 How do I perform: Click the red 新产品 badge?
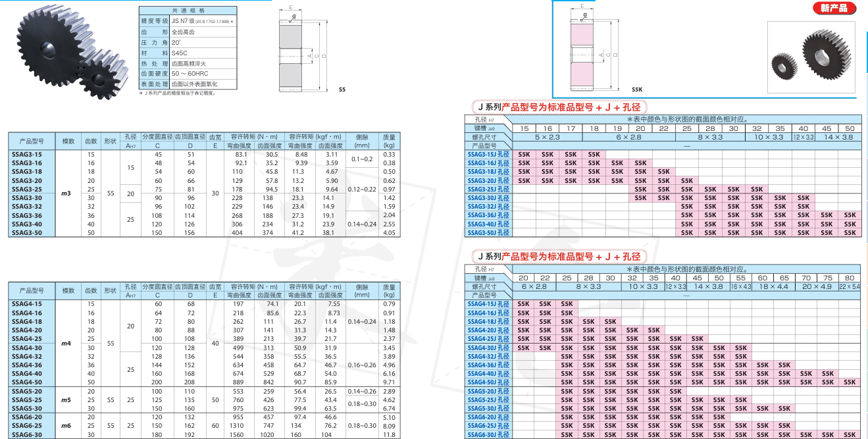click(x=834, y=9)
